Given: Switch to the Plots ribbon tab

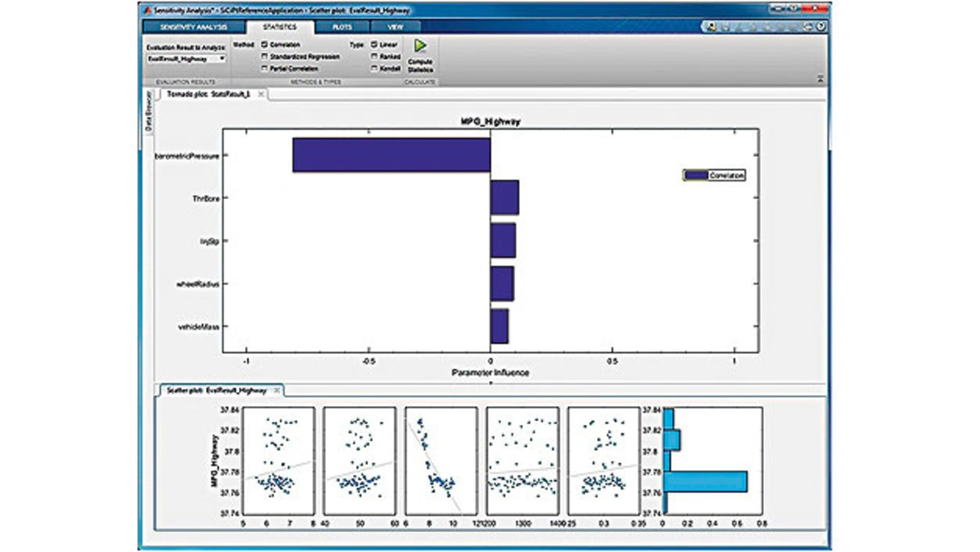Looking at the screenshot, I should point(342,27).
